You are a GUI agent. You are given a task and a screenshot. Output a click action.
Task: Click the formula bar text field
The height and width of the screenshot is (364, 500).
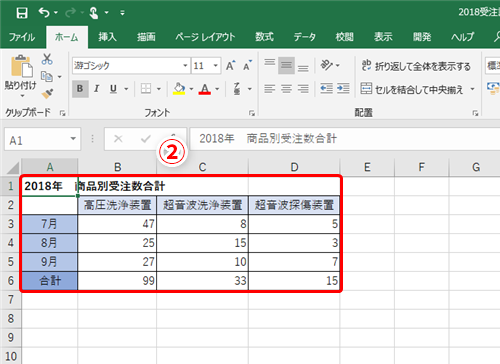(x=345, y=139)
